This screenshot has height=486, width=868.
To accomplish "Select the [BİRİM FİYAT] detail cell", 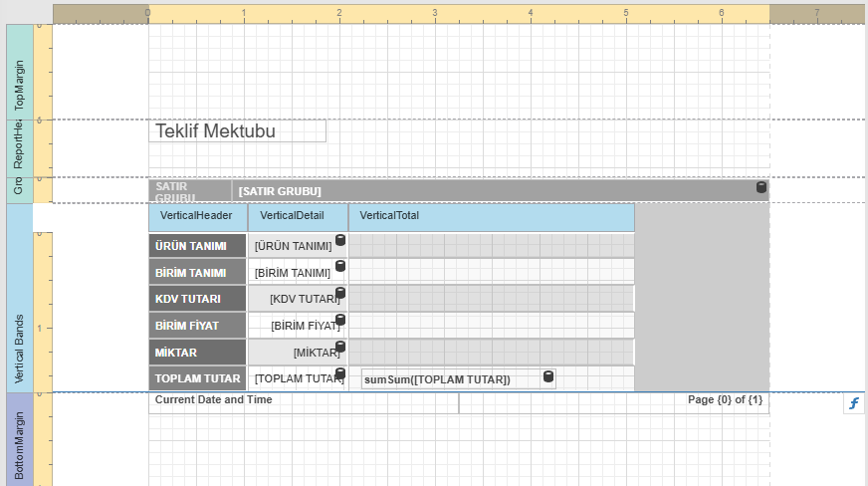I will pyautogui.click(x=298, y=326).
